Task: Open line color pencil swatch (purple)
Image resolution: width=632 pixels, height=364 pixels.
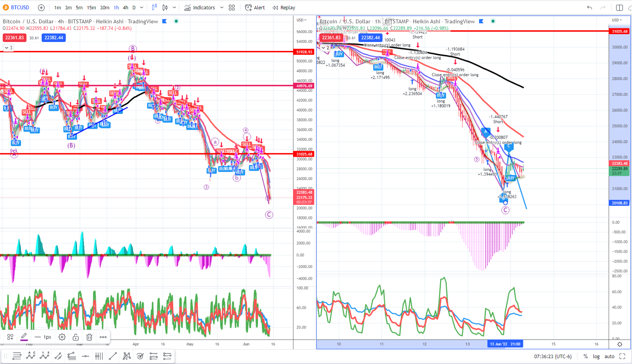Action: pyautogui.click(x=24, y=337)
